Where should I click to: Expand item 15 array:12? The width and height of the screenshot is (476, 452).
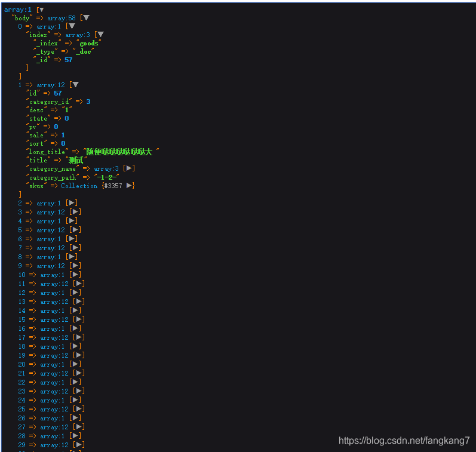[79, 319]
